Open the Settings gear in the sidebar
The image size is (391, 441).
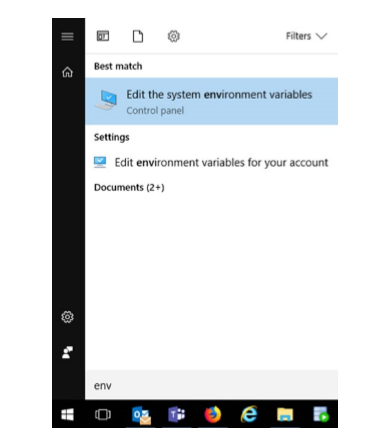point(67,317)
